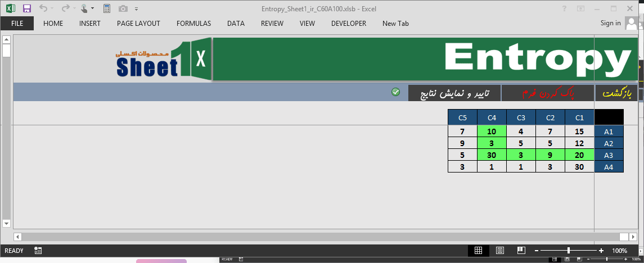644x263 pixels.
Task: Switch to Page Layout view
Action: [499, 251]
